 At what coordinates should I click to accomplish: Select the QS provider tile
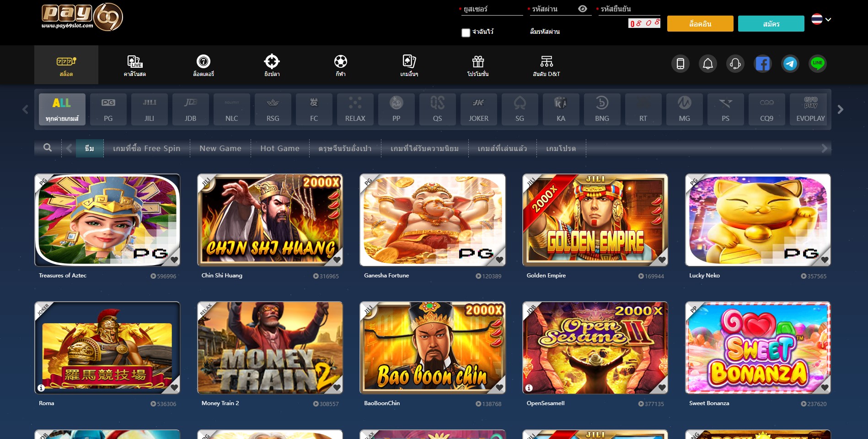pyautogui.click(x=438, y=109)
